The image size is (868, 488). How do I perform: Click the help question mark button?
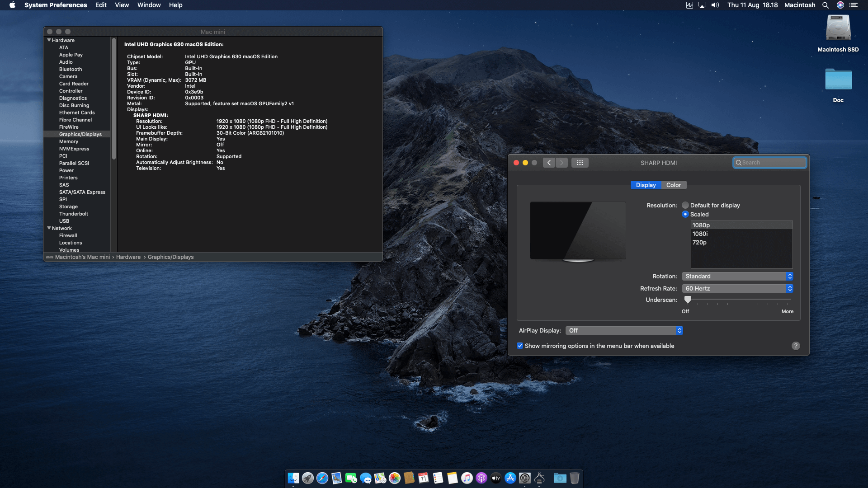[x=796, y=346]
